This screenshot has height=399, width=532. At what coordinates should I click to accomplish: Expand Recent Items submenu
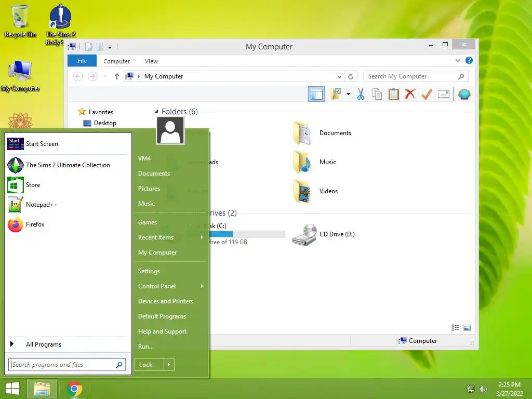tap(170, 237)
